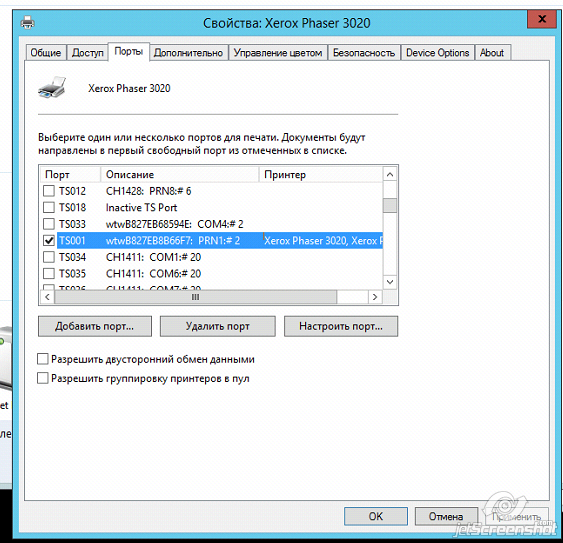This screenshot has height=543, width=563.
Task: Click the Принтер column header
Action: [321, 175]
